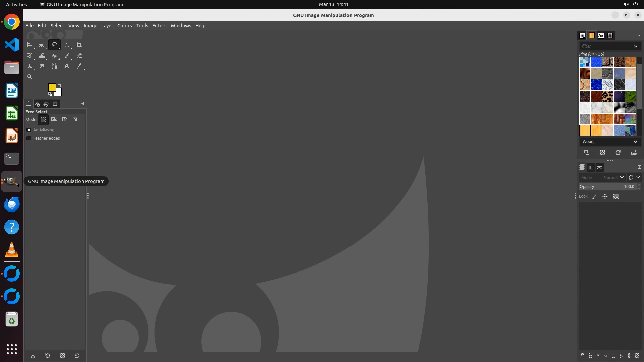Set mode to Add to selection
The width and height of the screenshot is (644, 362).
pyautogui.click(x=54, y=120)
